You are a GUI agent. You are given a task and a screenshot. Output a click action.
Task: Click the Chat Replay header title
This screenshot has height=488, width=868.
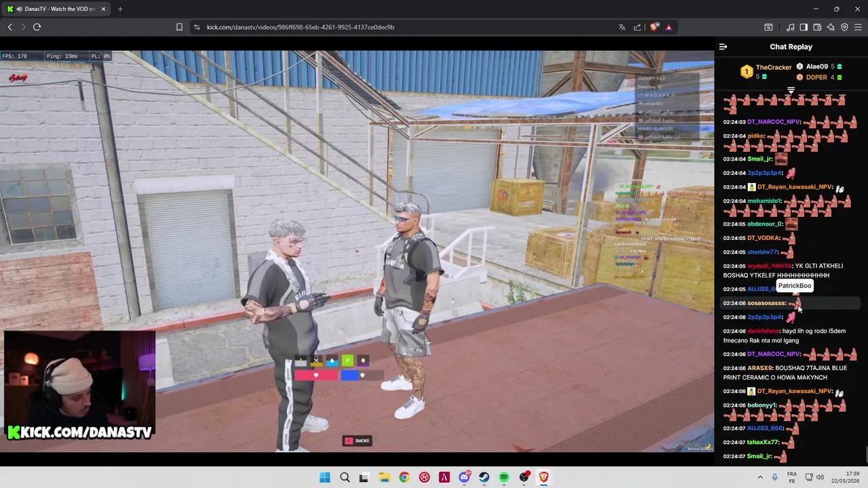point(791,47)
